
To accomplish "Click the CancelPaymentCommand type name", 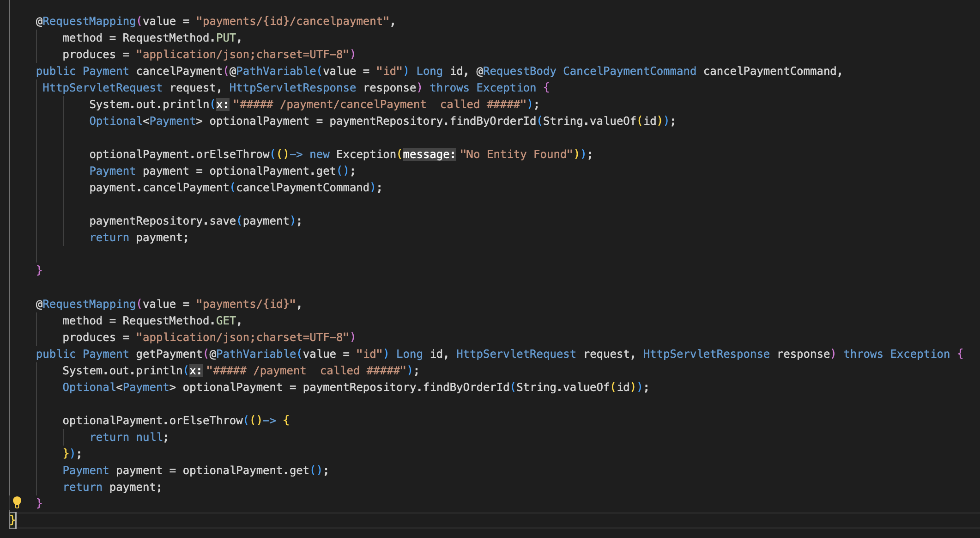I will pyautogui.click(x=629, y=71).
